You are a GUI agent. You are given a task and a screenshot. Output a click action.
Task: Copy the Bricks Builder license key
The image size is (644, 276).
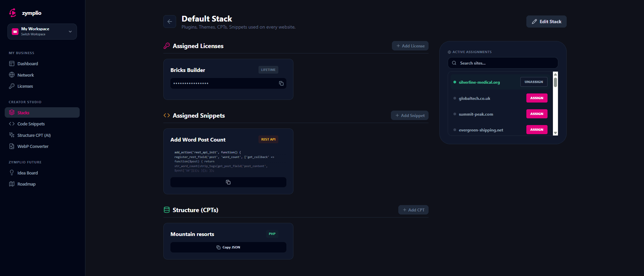point(281,83)
